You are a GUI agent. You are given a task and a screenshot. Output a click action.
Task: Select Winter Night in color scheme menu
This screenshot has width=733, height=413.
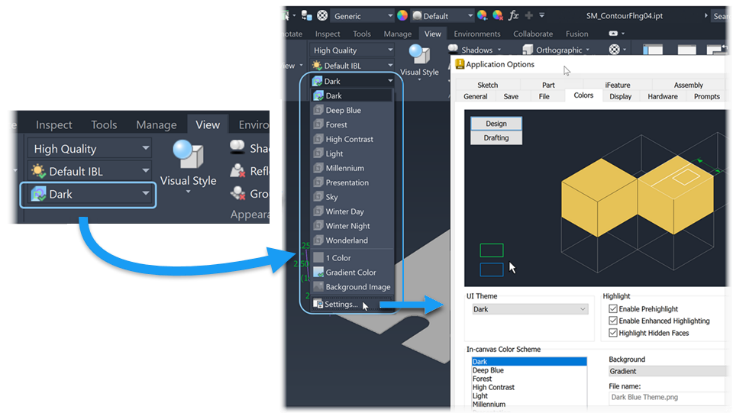pos(352,226)
